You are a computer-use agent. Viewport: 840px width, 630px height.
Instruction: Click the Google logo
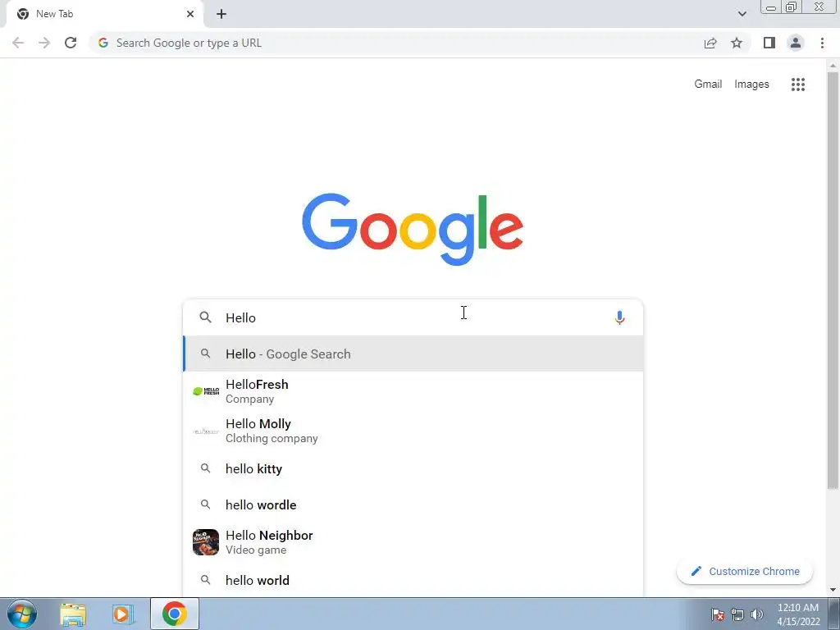pos(413,230)
